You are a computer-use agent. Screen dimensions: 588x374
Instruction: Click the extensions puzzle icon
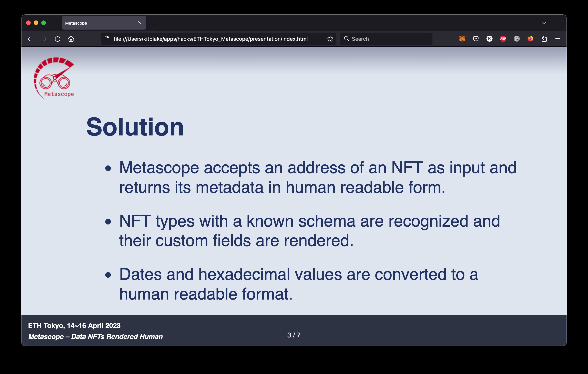pyautogui.click(x=543, y=39)
